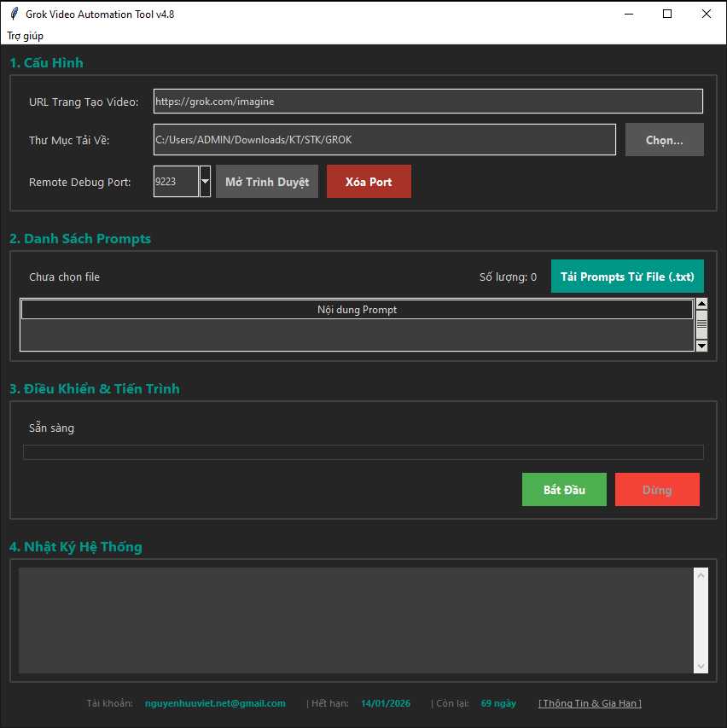Screen dimensions: 727x728
Task: Click Tải Prompts Từ File (.txt)
Action: 627,277
